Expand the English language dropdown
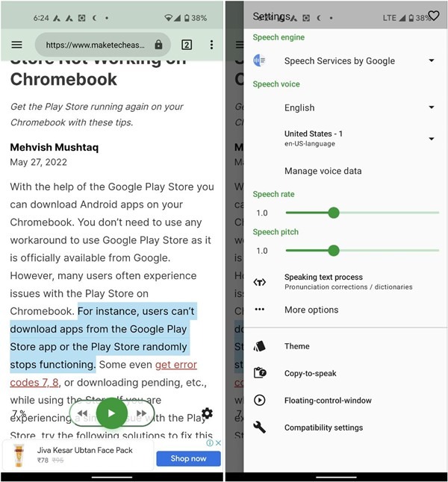The width and height of the screenshot is (448, 482). coord(432,107)
